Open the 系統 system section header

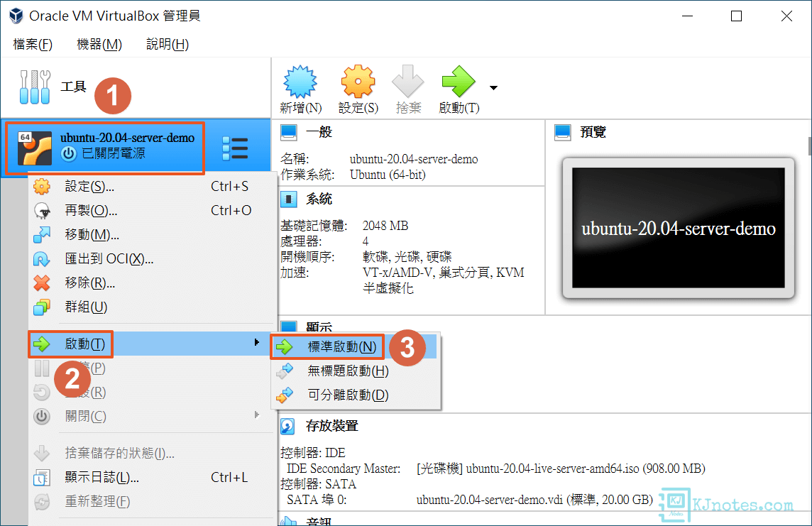[x=319, y=199]
